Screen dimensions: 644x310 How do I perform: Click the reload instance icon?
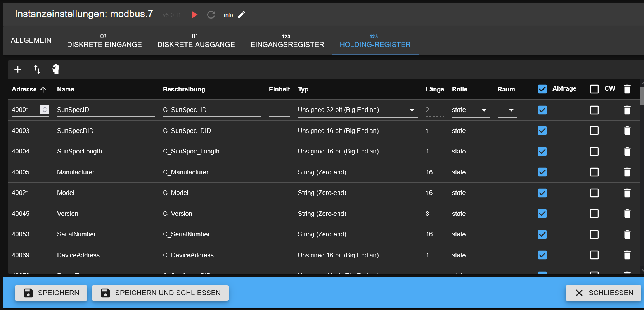tap(211, 15)
